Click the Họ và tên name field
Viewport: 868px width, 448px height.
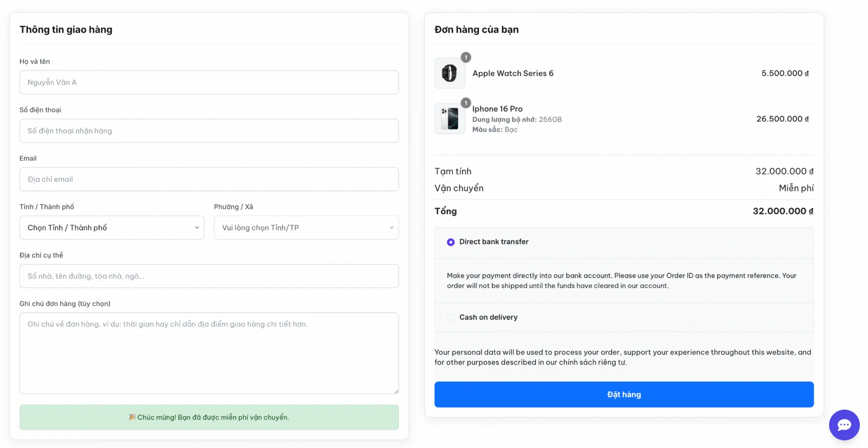pyautogui.click(x=209, y=82)
